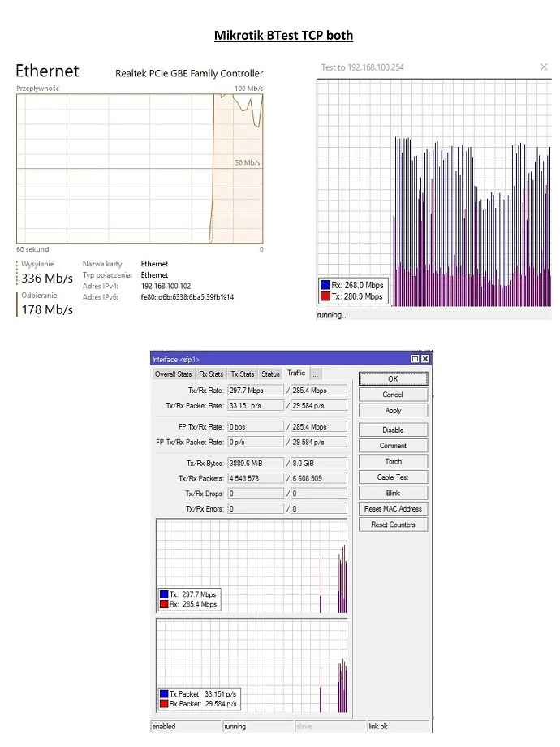Click red Tx legend in bandwidth test
The width and height of the screenshot is (560, 747).
[x=325, y=296]
